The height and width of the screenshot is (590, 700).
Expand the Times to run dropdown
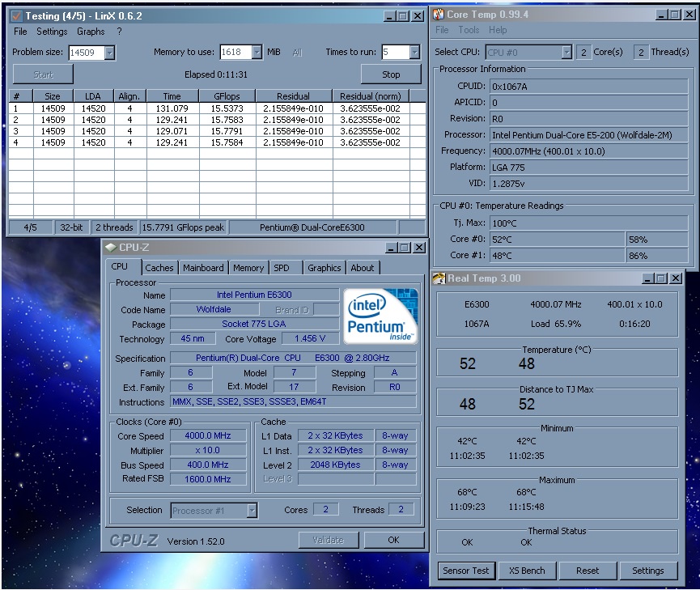pos(414,53)
